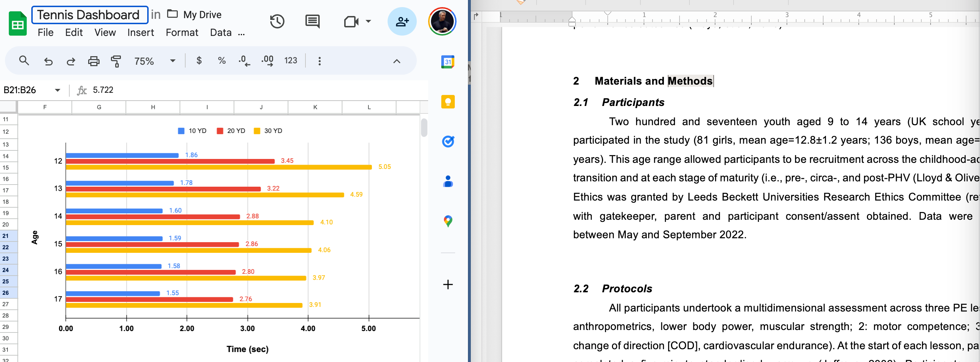Open the three-dot more toolbar options

(x=320, y=61)
